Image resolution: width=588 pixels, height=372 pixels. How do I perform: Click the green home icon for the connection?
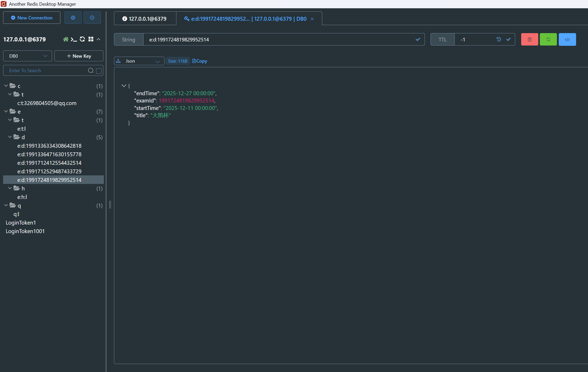[x=66, y=39]
